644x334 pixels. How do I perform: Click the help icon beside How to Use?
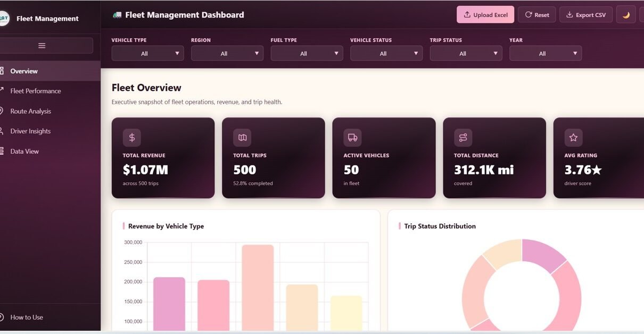pos(2,317)
